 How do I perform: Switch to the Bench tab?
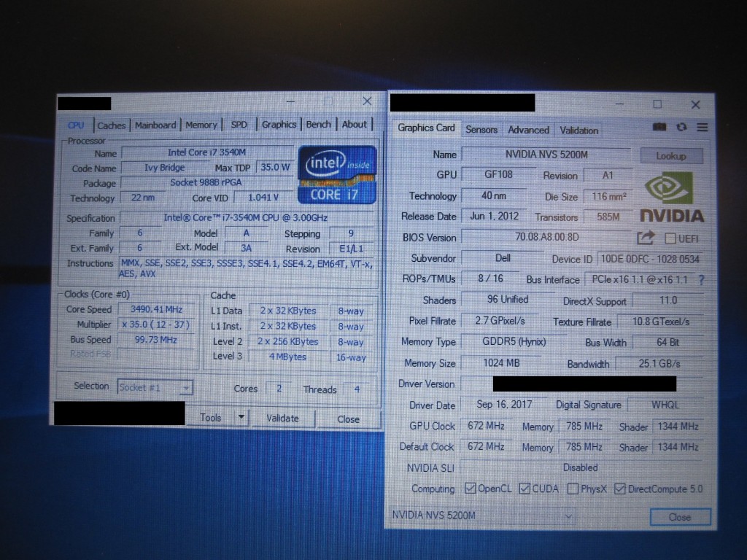click(x=319, y=124)
